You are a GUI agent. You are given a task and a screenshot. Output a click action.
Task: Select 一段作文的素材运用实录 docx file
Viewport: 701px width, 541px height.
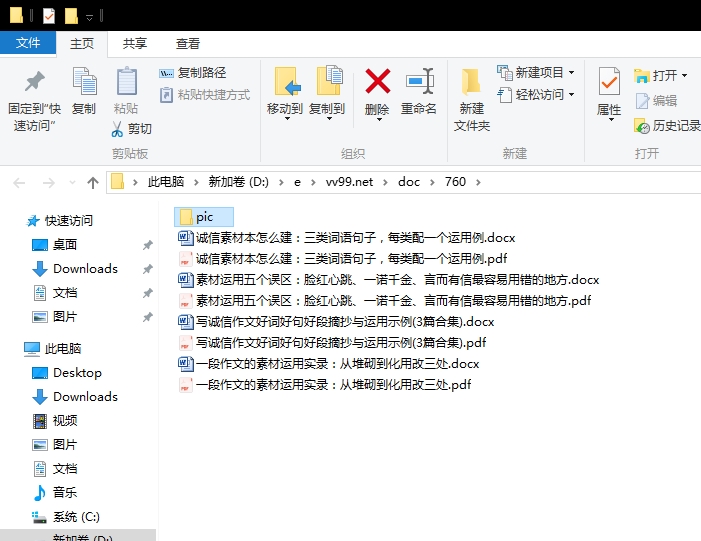329,364
